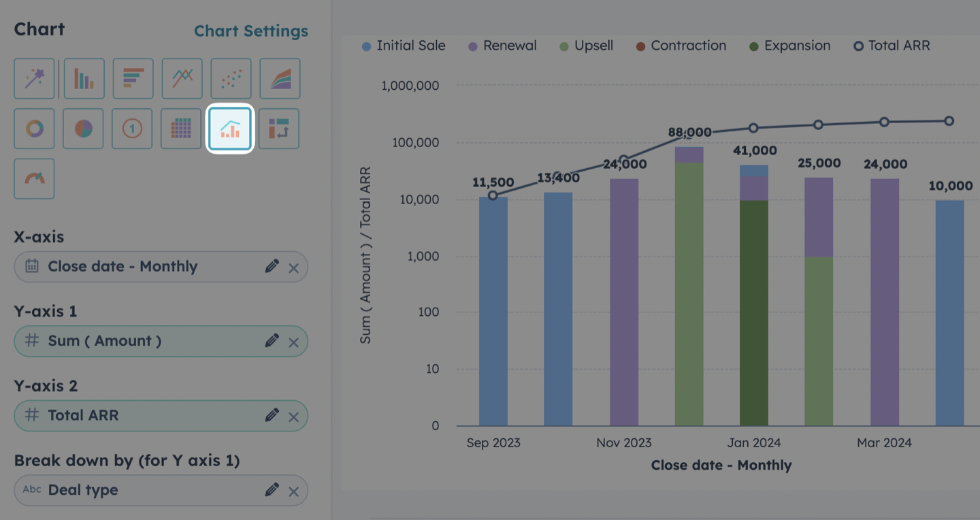Remove the Deal type breakdown

[293, 491]
